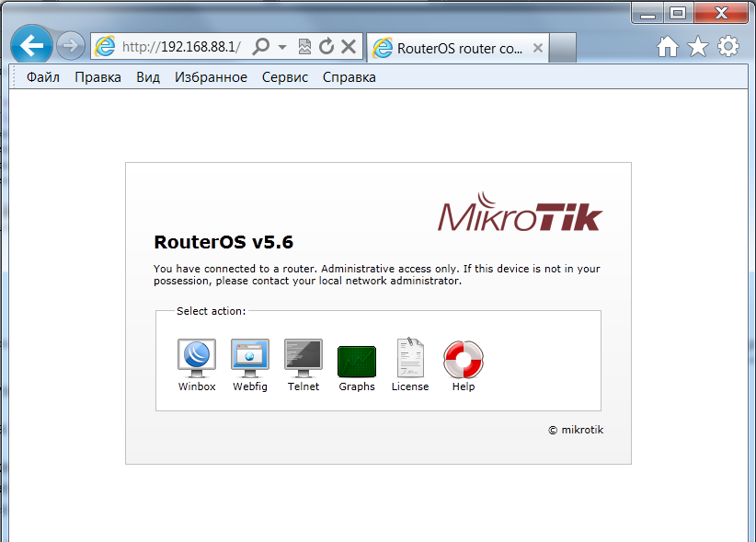The width and height of the screenshot is (756, 542).
Task: Click the MikroTik logo
Action: pyautogui.click(x=521, y=213)
